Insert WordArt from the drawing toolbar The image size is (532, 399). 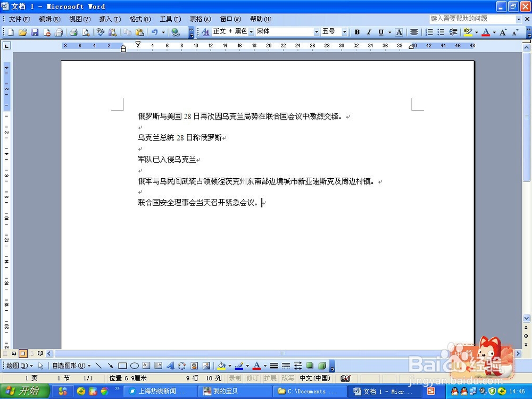[x=170, y=366]
